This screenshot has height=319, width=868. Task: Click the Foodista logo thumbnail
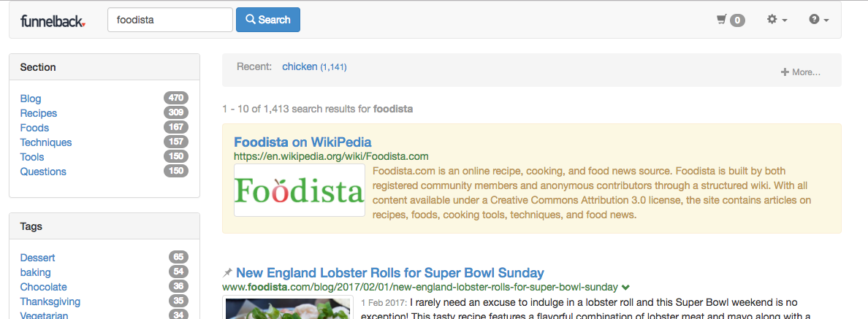300,190
